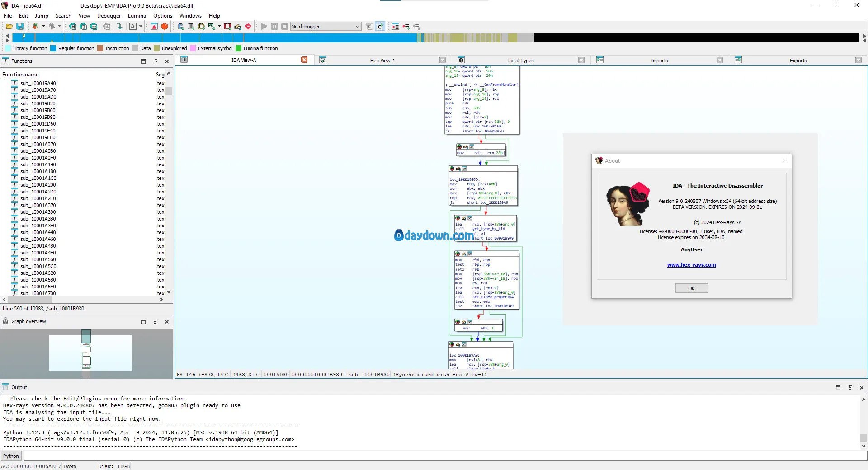
Task: Click the red-dotted list toolbar icon
Action: [396, 27]
